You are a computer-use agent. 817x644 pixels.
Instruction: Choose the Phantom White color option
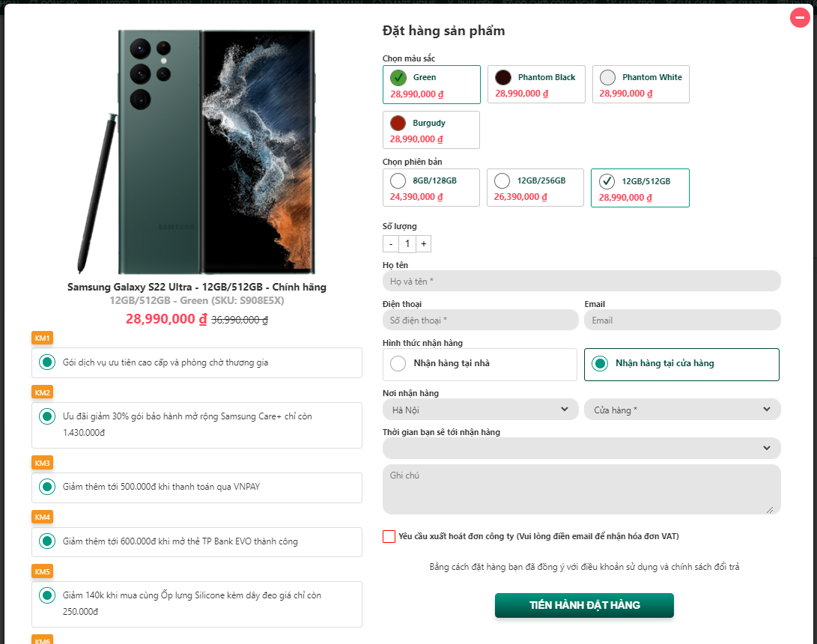point(608,77)
